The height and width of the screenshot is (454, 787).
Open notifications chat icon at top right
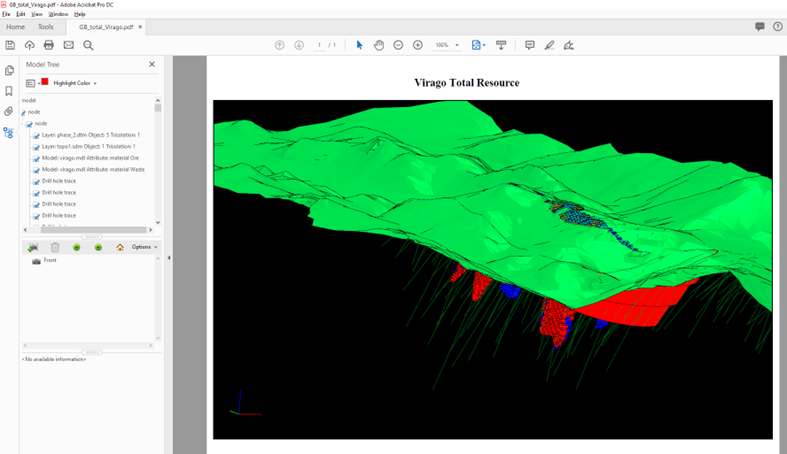(760, 27)
